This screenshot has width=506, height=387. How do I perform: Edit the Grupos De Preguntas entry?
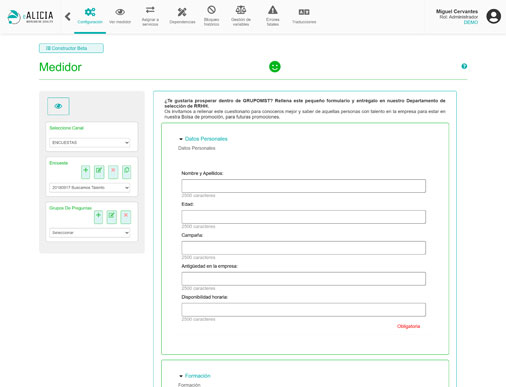pos(112,217)
